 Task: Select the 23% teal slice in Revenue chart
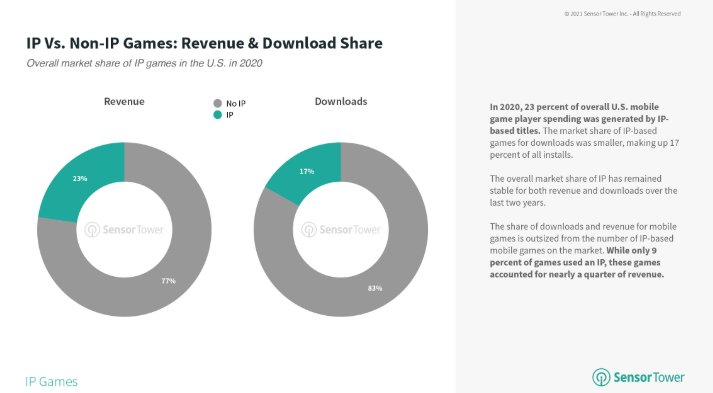pos(80,179)
